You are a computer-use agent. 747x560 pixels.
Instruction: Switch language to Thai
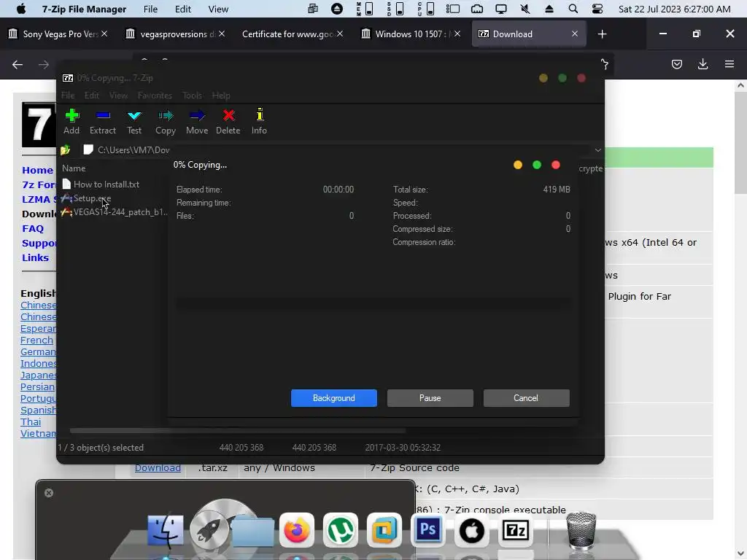tap(31, 422)
